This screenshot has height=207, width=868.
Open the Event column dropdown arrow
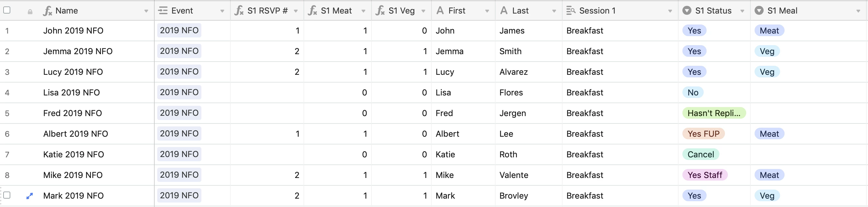pyautogui.click(x=222, y=11)
